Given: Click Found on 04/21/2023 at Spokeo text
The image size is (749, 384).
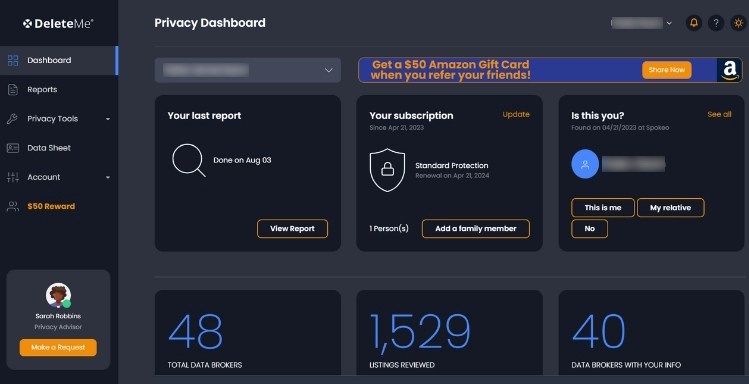Looking at the screenshot, I should pyautogui.click(x=620, y=128).
